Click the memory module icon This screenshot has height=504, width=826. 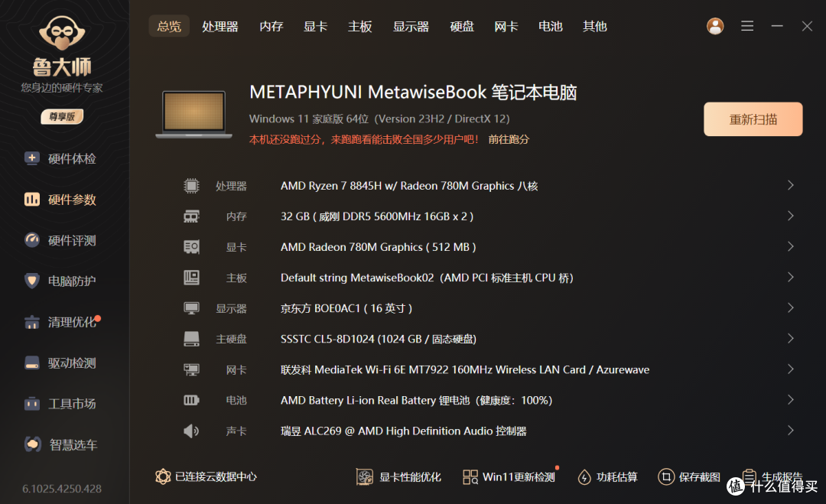click(x=191, y=216)
